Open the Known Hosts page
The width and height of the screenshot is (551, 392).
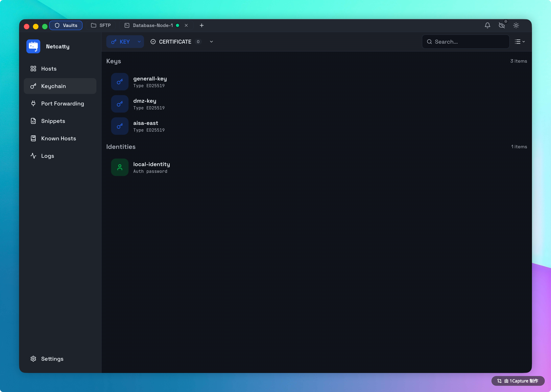[59, 139]
